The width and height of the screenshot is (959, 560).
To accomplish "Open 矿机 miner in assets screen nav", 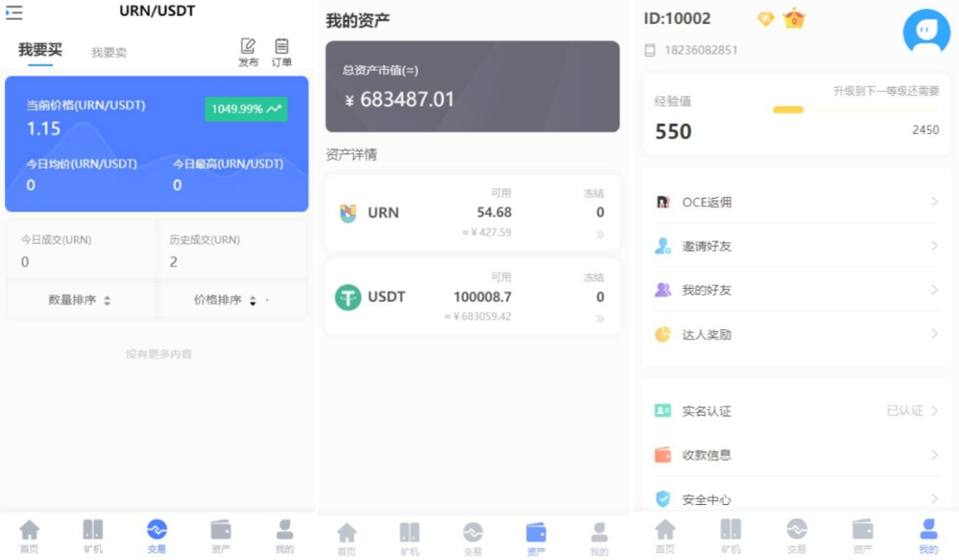I will coord(410,539).
